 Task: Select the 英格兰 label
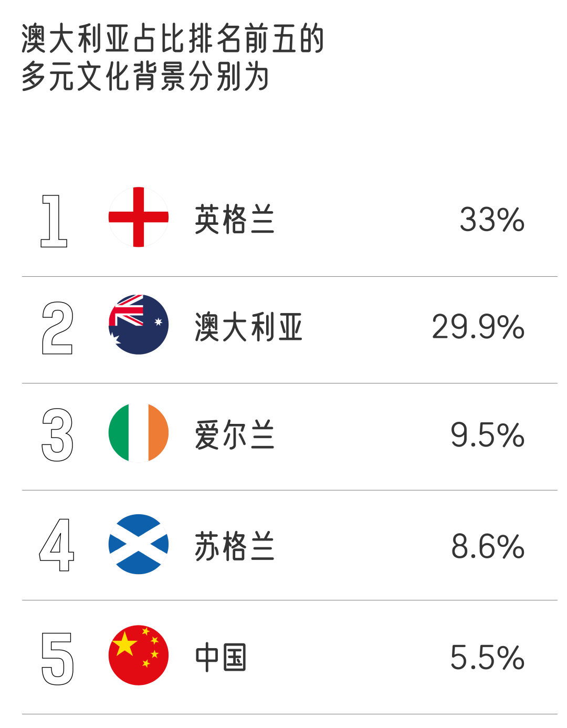pos(235,220)
